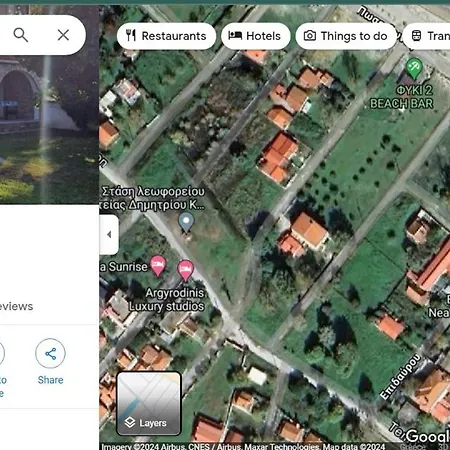Click the Google logo on map
This screenshot has height=450, width=450.
[x=428, y=436]
